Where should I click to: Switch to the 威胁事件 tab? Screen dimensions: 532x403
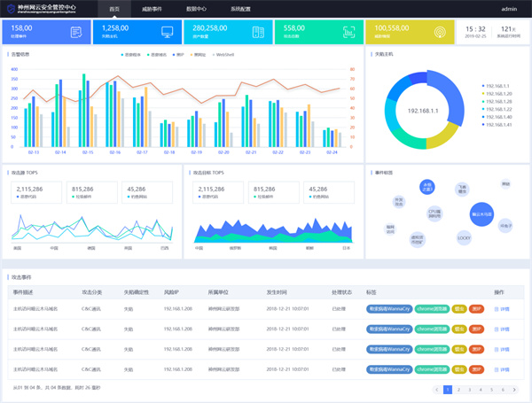click(x=152, y=9)
